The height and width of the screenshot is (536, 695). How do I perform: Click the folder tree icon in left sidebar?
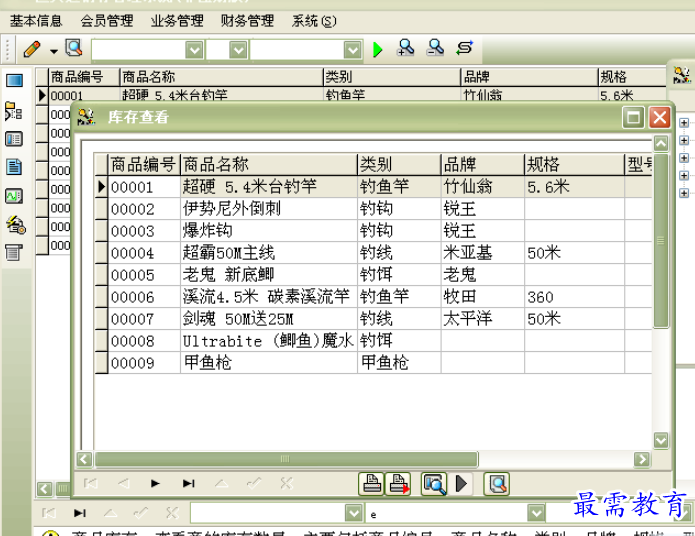click(14, 111)
